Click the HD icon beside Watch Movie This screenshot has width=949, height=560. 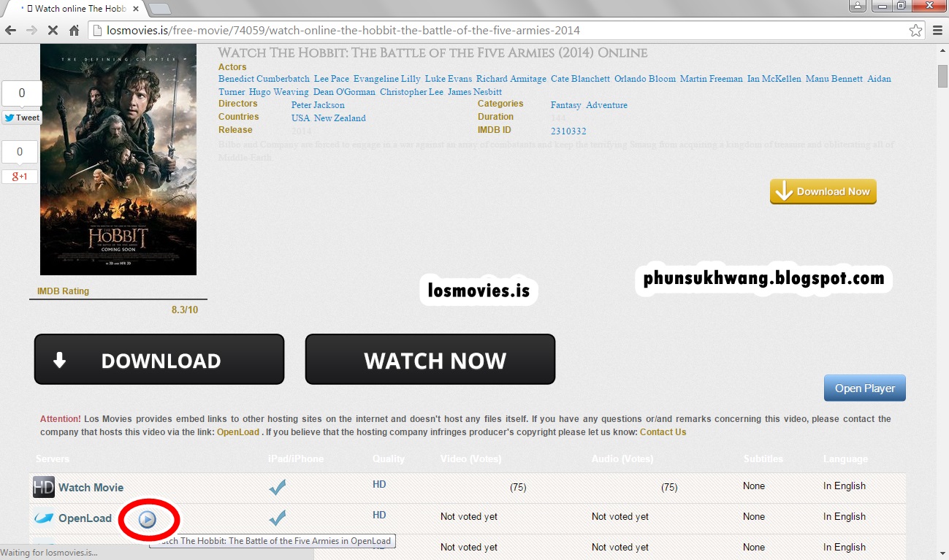click(44, 487)
